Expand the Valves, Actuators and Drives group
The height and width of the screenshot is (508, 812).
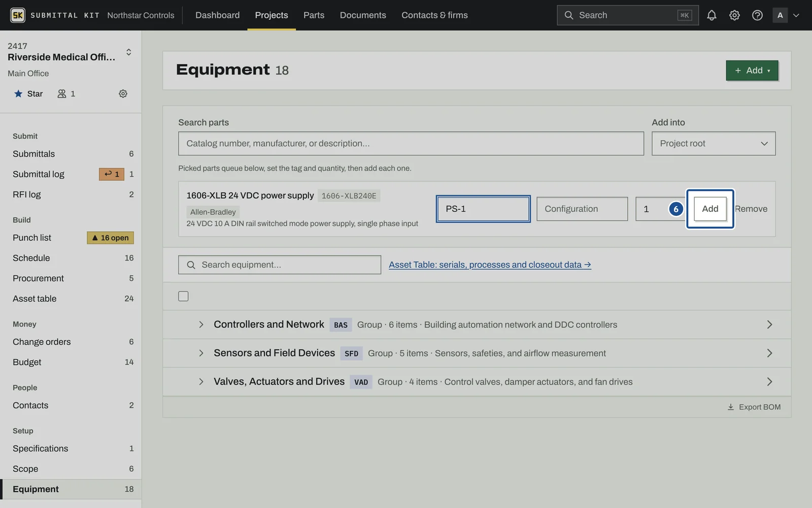tap(201, 382)
